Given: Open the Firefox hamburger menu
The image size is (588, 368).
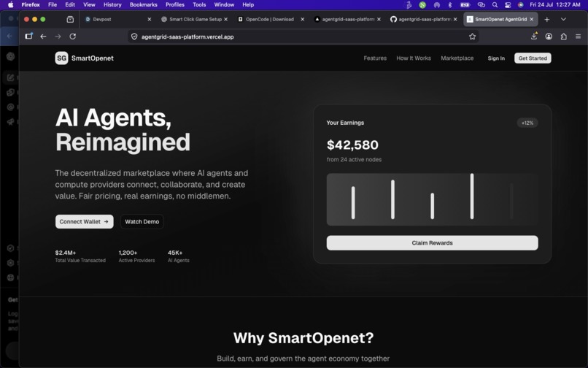Looking at the screenshot, I should point(578,37).
